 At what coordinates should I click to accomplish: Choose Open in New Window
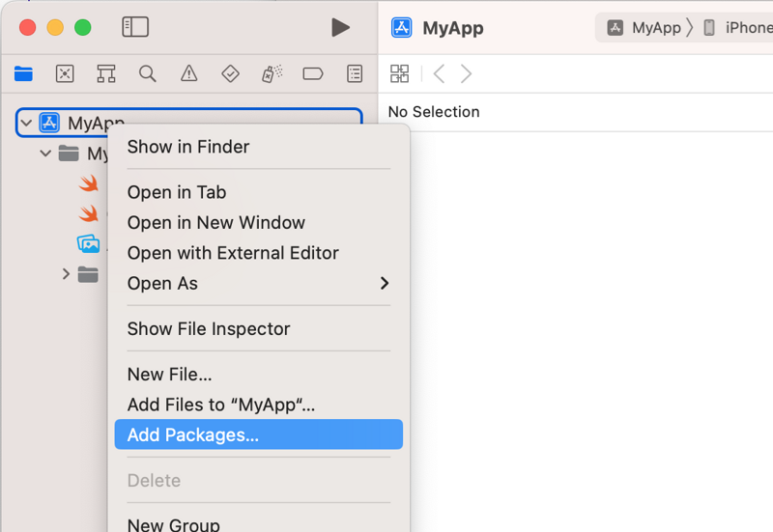click(259, 223)
